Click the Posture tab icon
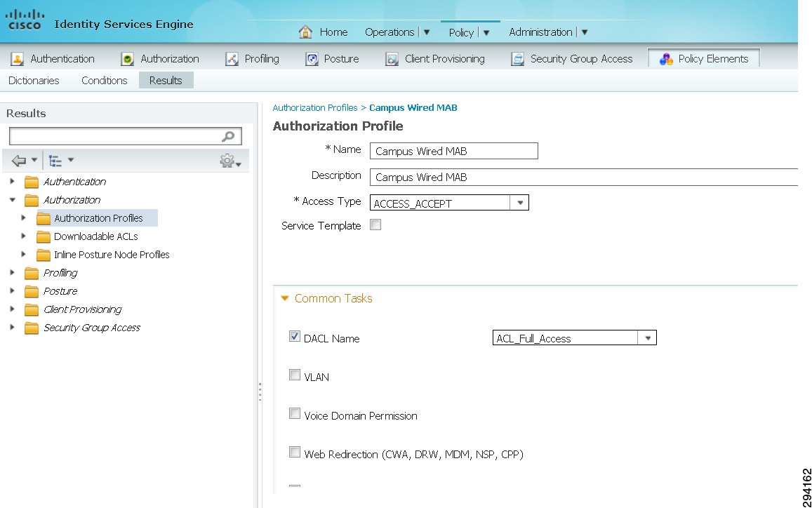The image size is (812, 508). tap(311, 59)
